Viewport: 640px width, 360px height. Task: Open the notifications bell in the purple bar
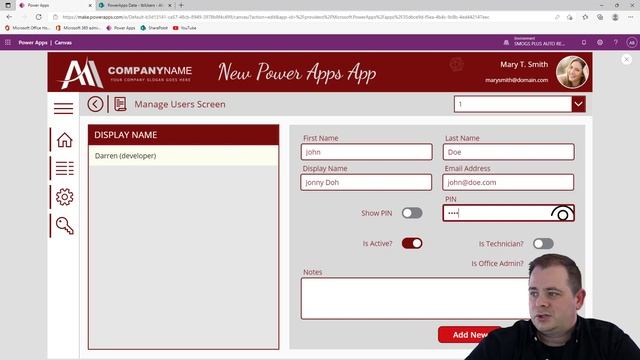tap(584, 42)
